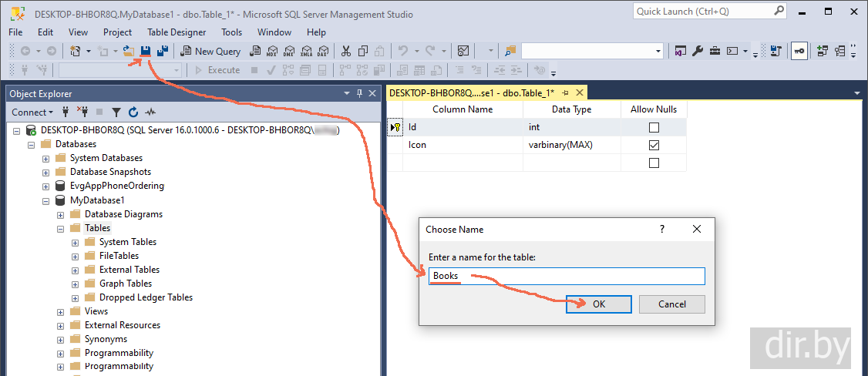Collapse the Tables folder
Viewport: 868px width, 376px height.
pos(60,228)
